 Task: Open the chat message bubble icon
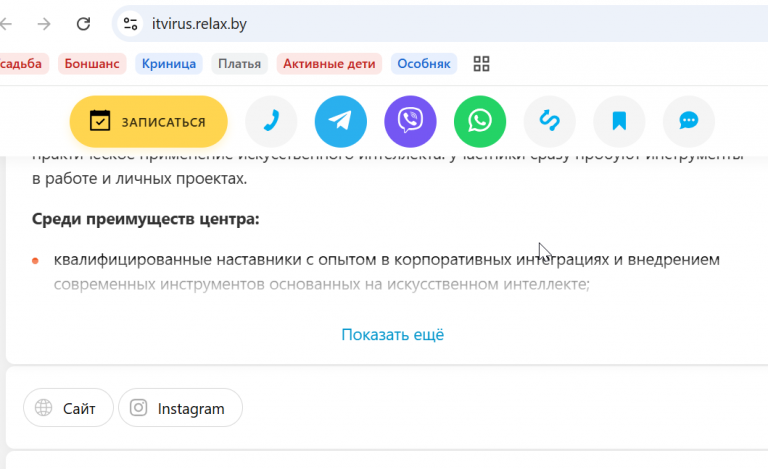[689, 121]
